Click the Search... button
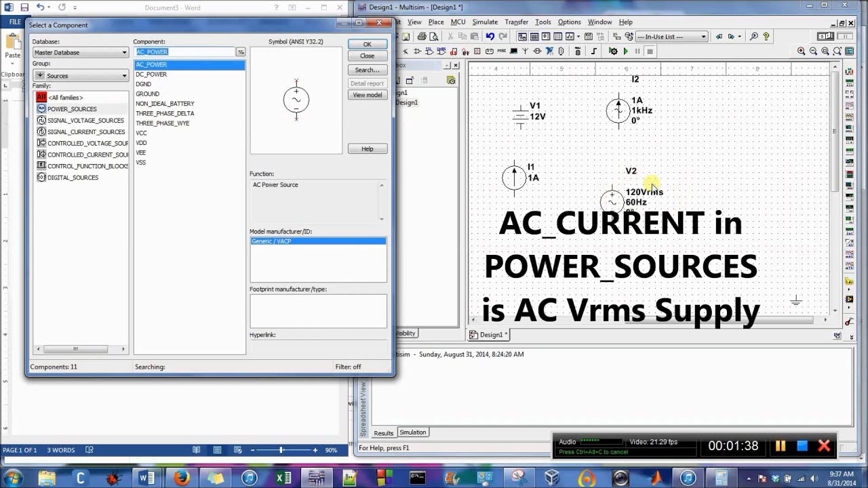This screenshot has width=868, height=488. [367, 70]
